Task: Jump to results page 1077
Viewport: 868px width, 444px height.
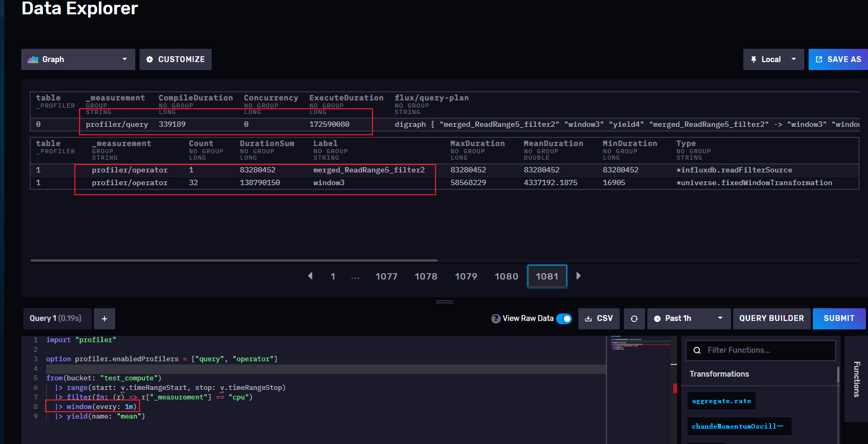Action: click(386, 276)
